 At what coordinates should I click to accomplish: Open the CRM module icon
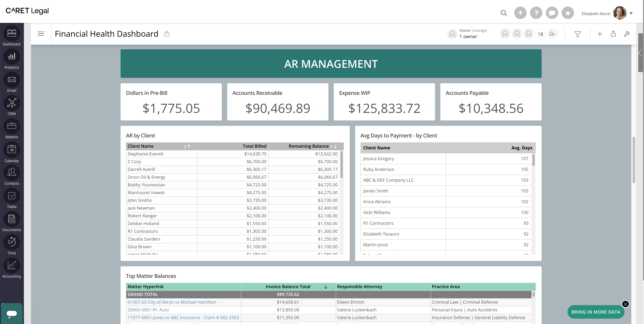(11, 103)
